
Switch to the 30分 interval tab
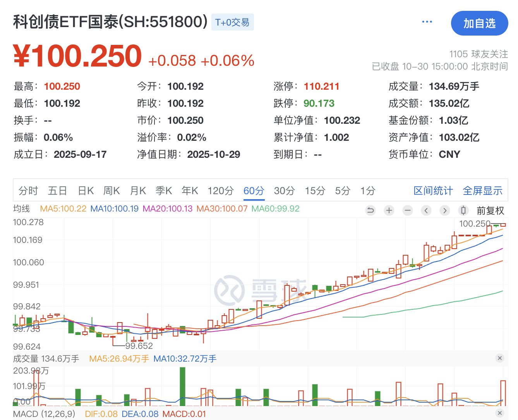pyautogui.click(x=285, y=191)
